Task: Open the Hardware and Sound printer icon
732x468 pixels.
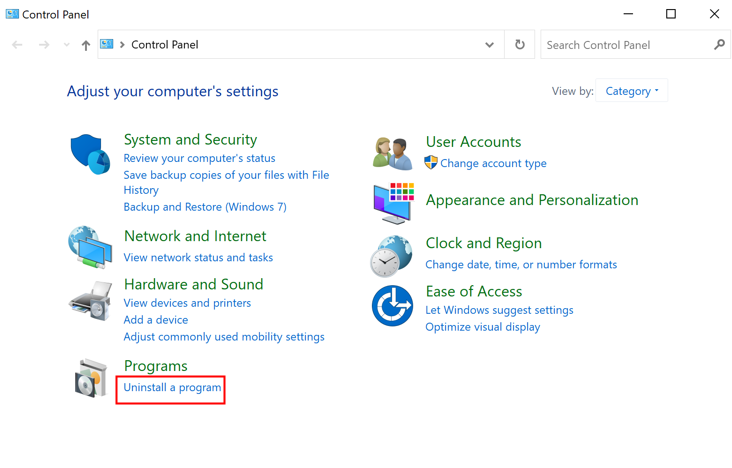Action: (90, 299)
